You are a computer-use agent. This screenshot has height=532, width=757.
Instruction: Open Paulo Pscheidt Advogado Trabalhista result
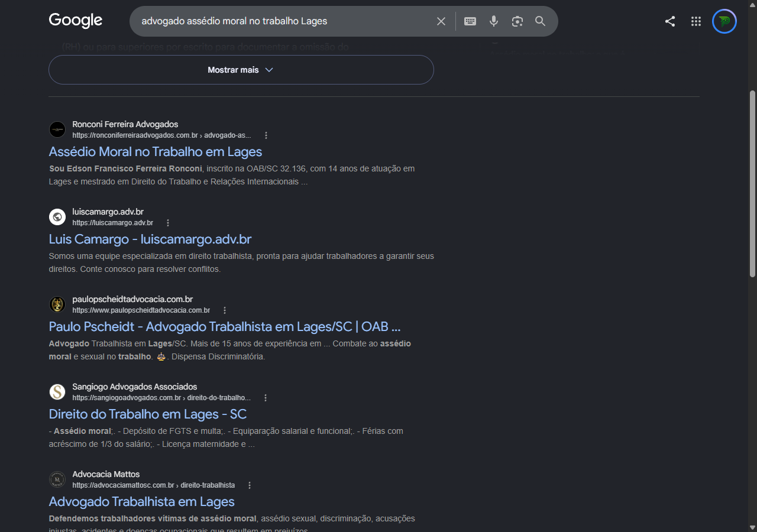225,326
